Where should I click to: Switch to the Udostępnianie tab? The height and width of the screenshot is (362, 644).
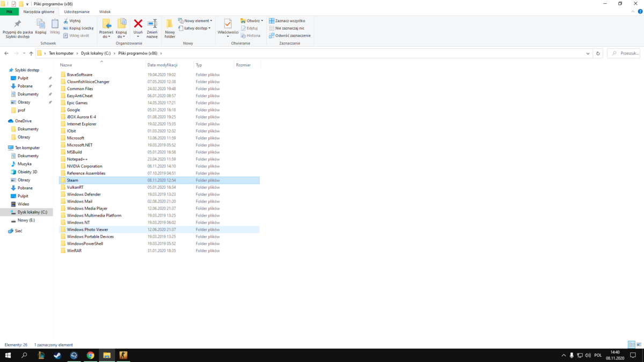pos(77,11)
